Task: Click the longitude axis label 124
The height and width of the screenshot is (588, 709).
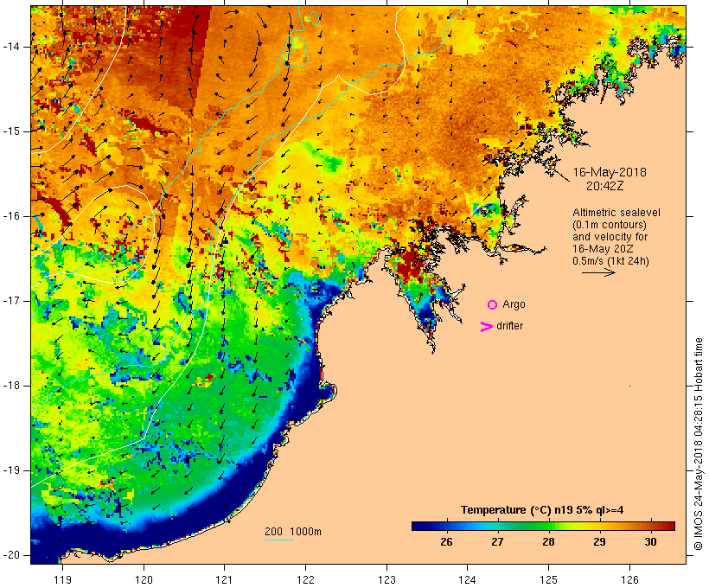Action: click(467, 579)
